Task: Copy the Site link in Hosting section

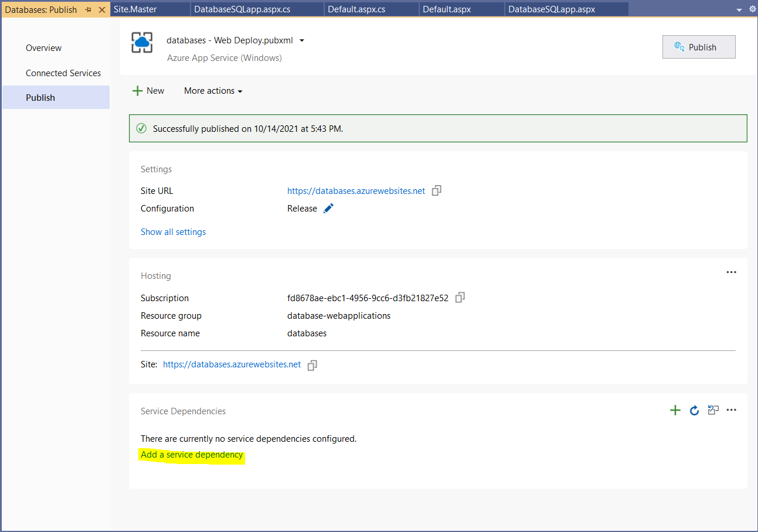Action: tap(312, 365)
